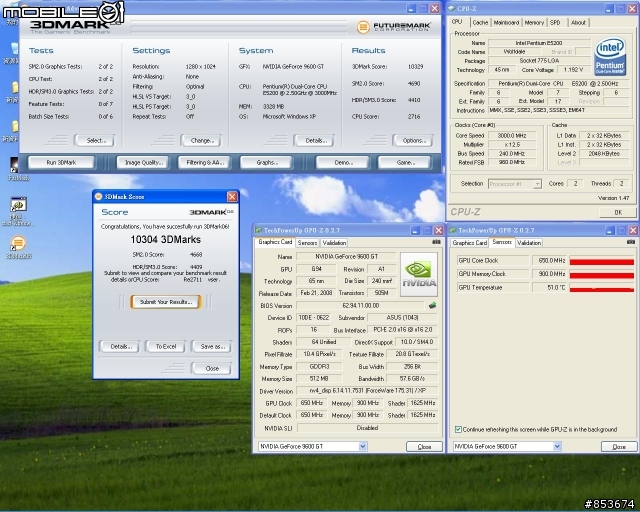The image size is (640, 512).
Task: Minimize the CPU-Z window
Action: (x=609, y=9)
